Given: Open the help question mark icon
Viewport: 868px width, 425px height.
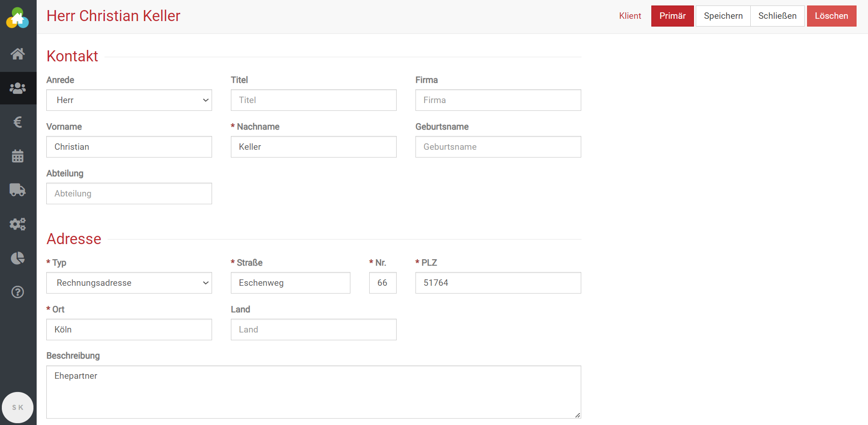Looking at the screenshot, I should click(x=18, y=292).
